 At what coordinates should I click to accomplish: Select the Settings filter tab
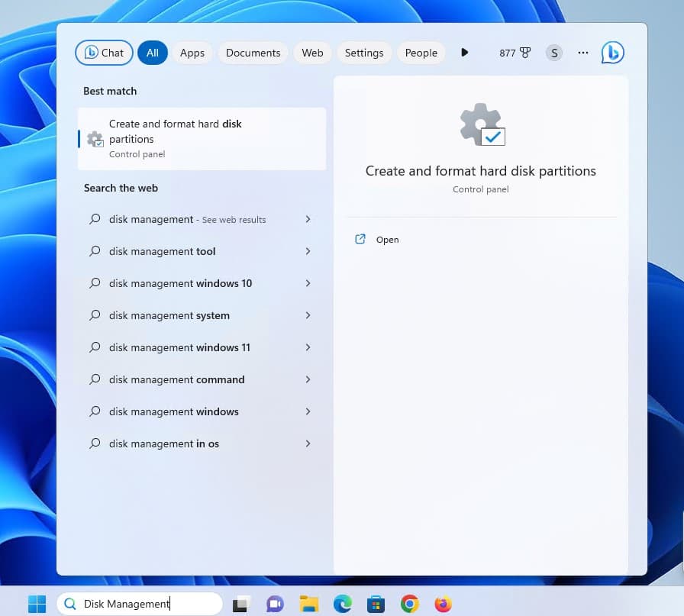(363, 53)
